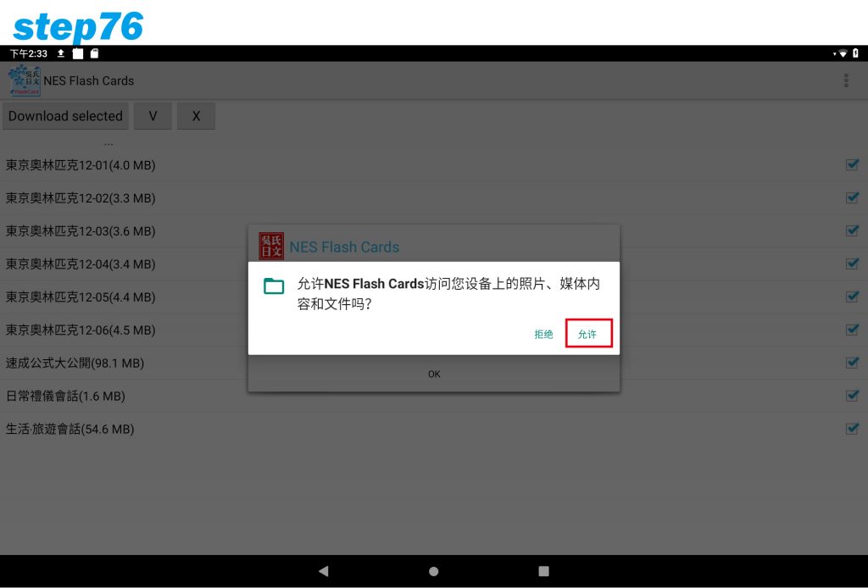Viewport: 868px width, 588px height.
Task: Tap the upload icon in status bar
Action: (61, 53)
